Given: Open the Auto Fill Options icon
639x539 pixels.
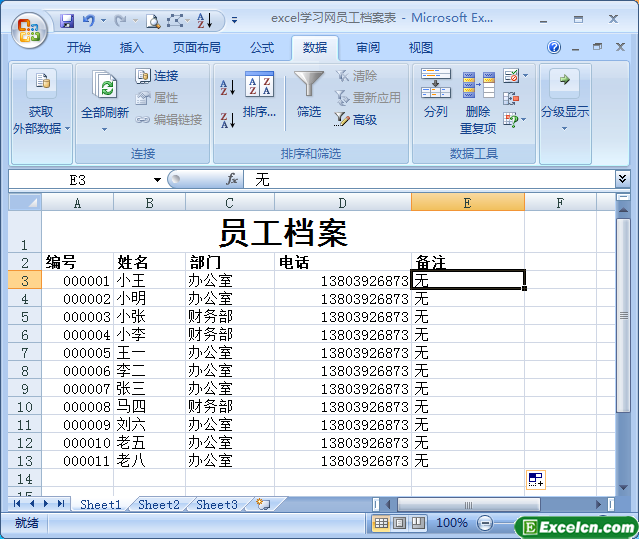Looking at the screenshot, I should (x=536, y=480).
